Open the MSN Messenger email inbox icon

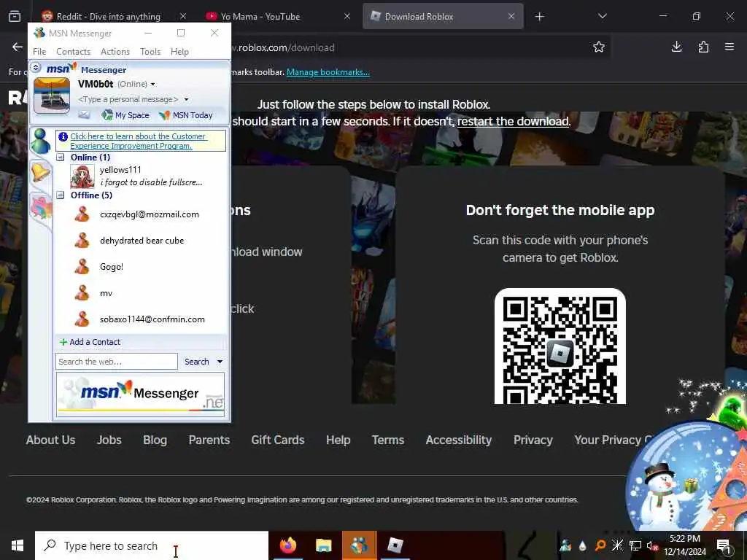[x=84, y=114]
